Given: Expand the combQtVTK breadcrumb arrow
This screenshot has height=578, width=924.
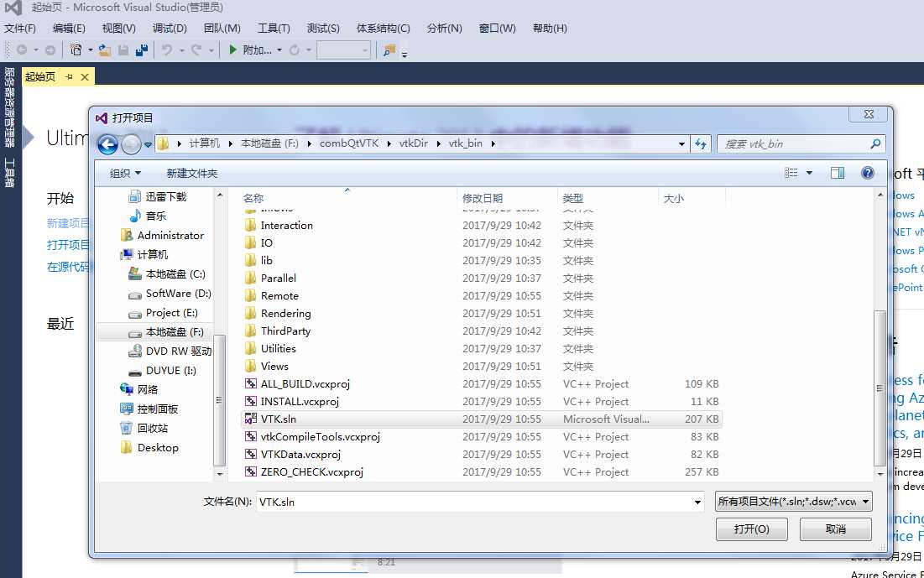Looking at the screenshot, I should pyautogui.click(x=389, y=143).
